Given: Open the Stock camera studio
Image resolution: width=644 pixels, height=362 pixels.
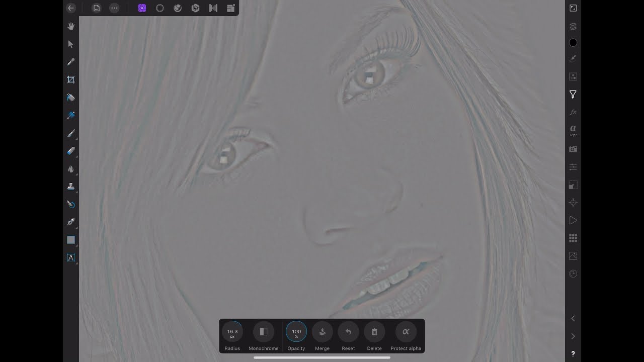Looking at the screenshot, I should click(x=573, y=149).
